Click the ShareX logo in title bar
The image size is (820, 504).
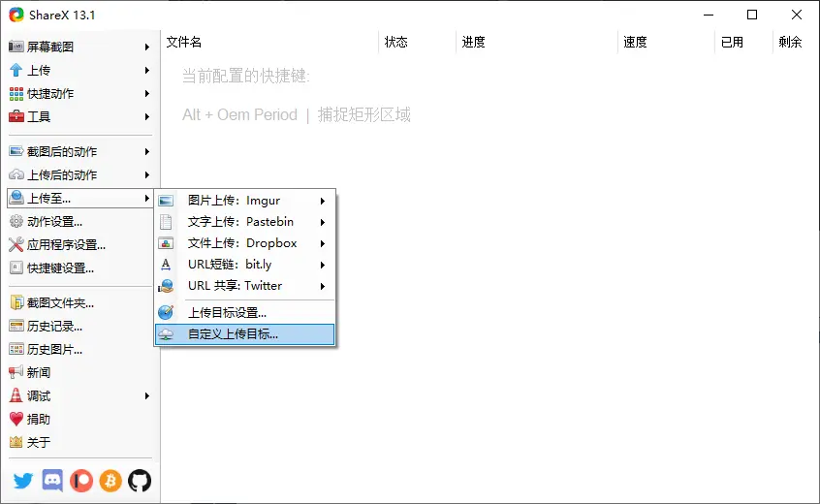click(16, 15)
